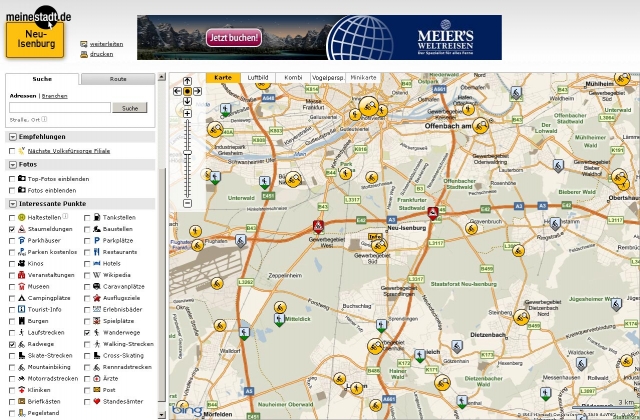Image resolution: width=640 pixels, height=420 pixels.
Task: Collapse the Empfehlungen section
Action: pyautogui.click(x=12, y=136)
